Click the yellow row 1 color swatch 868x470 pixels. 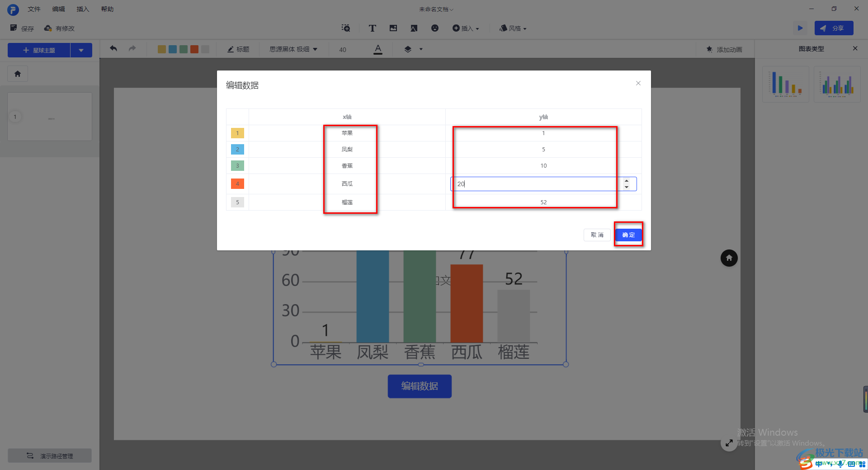(x=237, y=133)
